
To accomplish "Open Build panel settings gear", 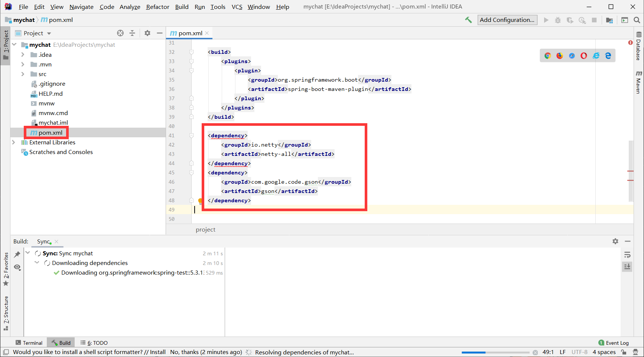I will tap(615, 241).
